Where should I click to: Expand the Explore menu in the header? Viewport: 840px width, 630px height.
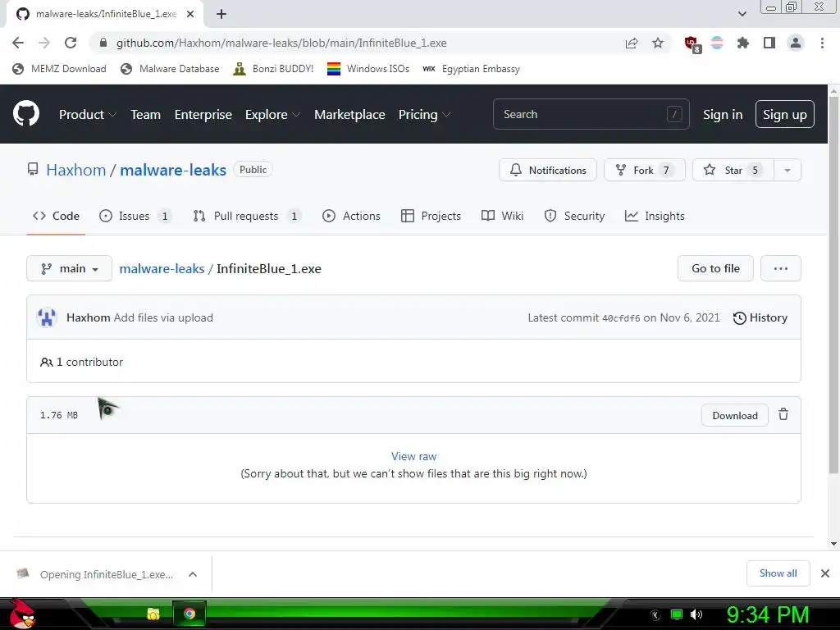point(272,114)
